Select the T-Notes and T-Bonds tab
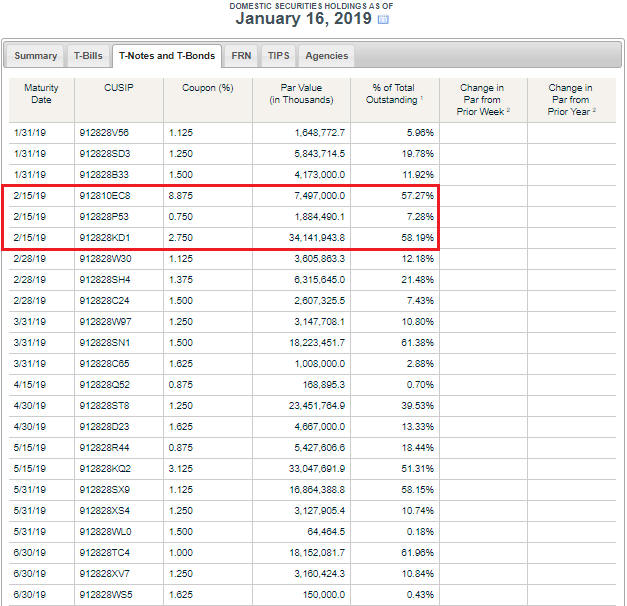Image resolution: width=627 pixels, height=606 pixels. pyautogui.click(x=166, y=56)
